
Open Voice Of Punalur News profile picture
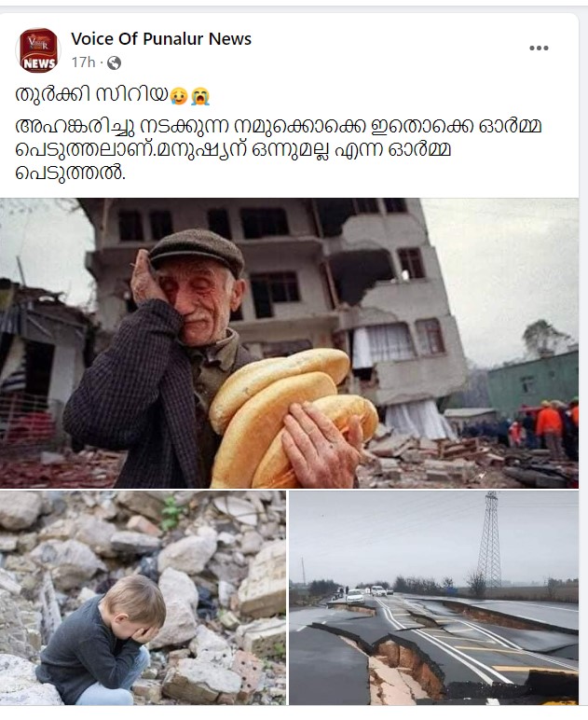pyautogui.click(x=38, y=50)
